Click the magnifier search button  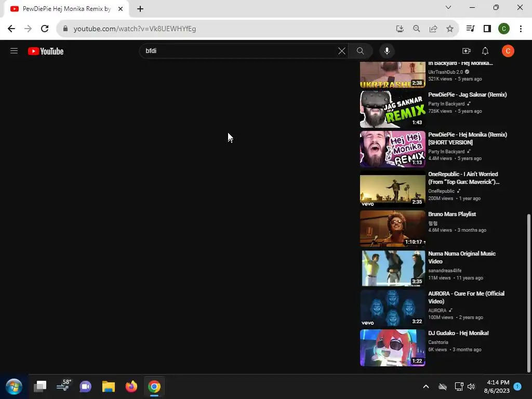pyautogui.click(x=361, y=51)
